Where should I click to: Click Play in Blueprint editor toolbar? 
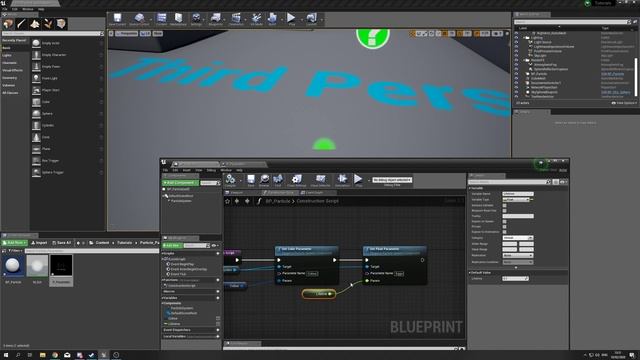pos(358,180)
